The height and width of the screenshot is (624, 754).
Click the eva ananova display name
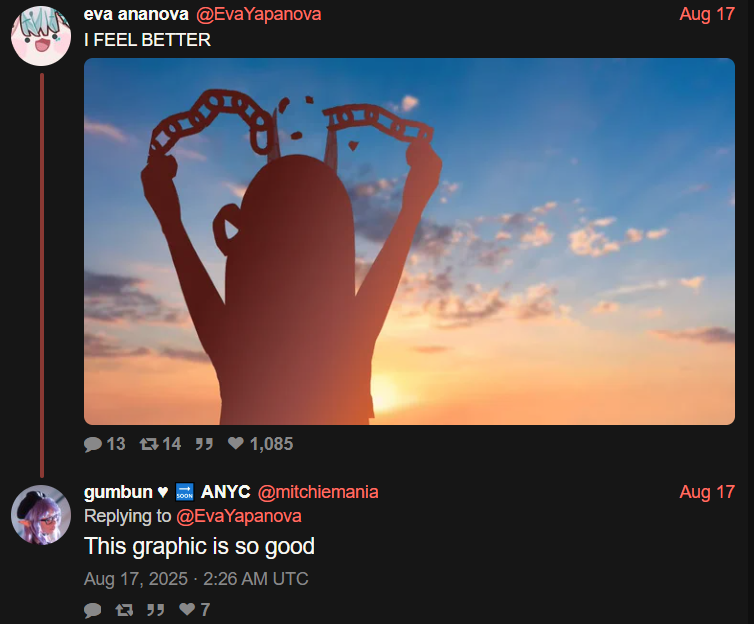(136, 14)
